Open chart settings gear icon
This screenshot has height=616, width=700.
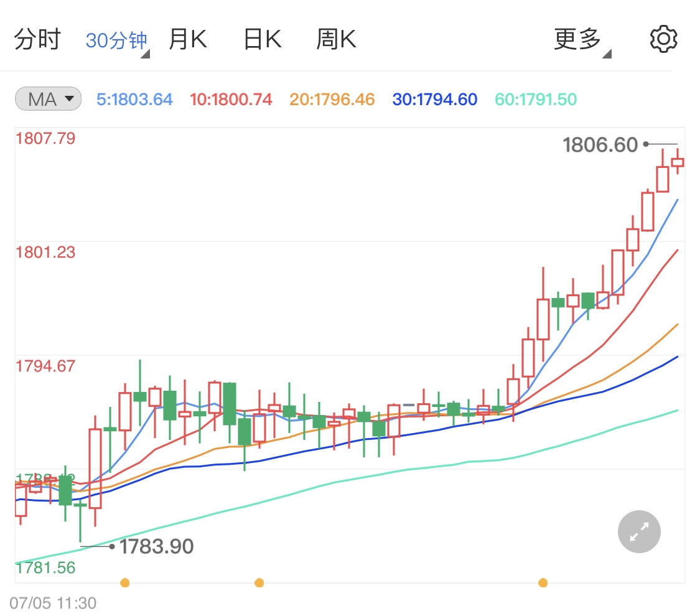pyautogui.click(x=663, y=39)
